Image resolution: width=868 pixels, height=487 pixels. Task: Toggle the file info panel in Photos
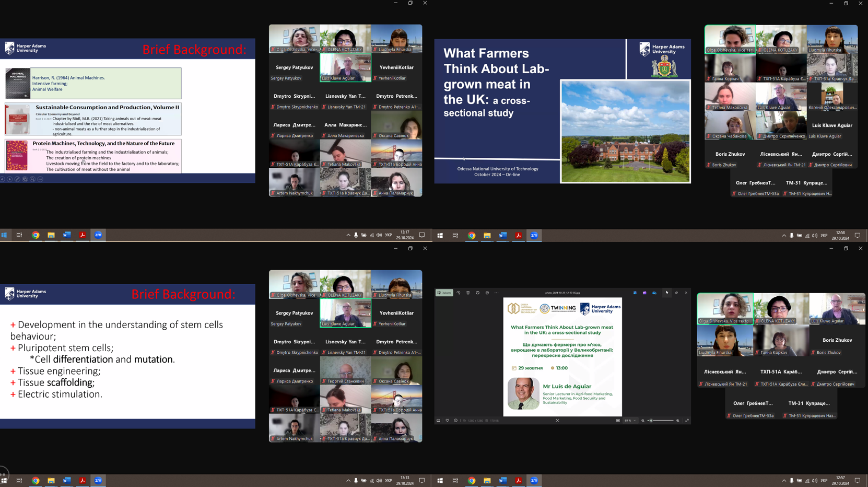(x=455, y=420)
